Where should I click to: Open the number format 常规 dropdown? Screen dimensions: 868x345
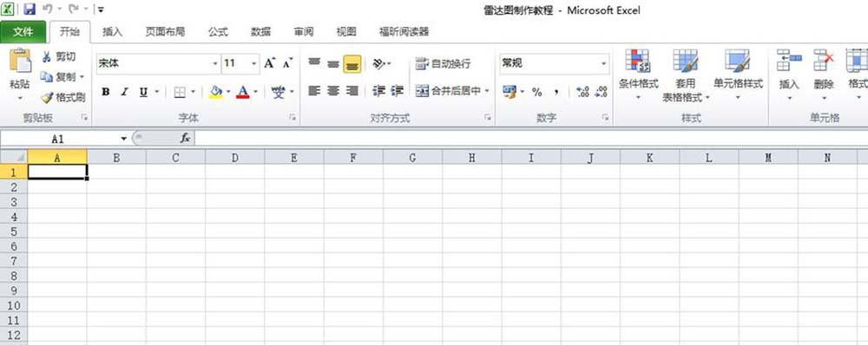604,63
